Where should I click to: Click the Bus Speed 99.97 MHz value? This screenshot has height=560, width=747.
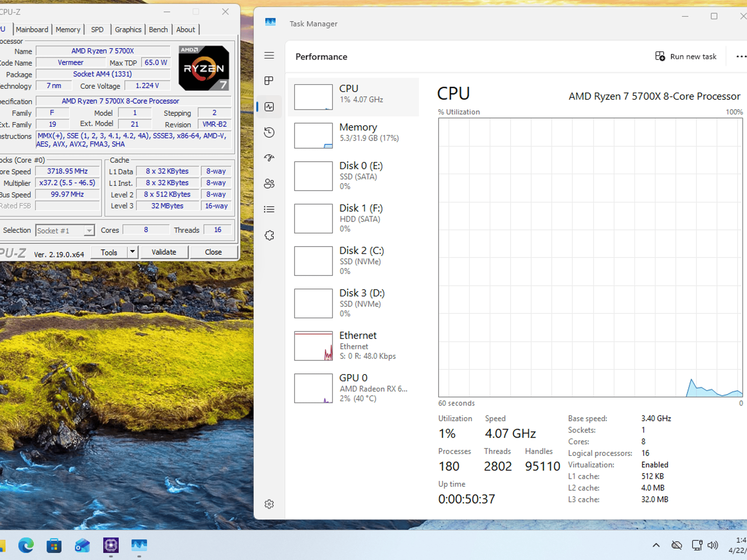point(67,195)
